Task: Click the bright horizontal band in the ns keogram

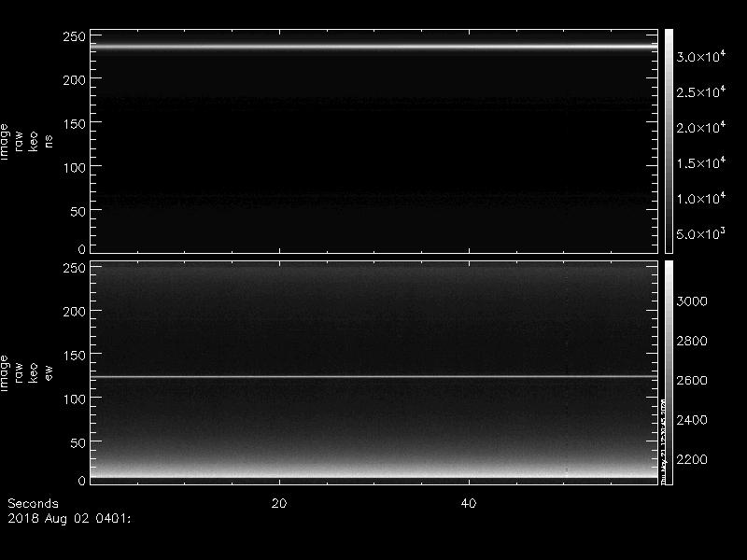Action: [x=374, y=47]
